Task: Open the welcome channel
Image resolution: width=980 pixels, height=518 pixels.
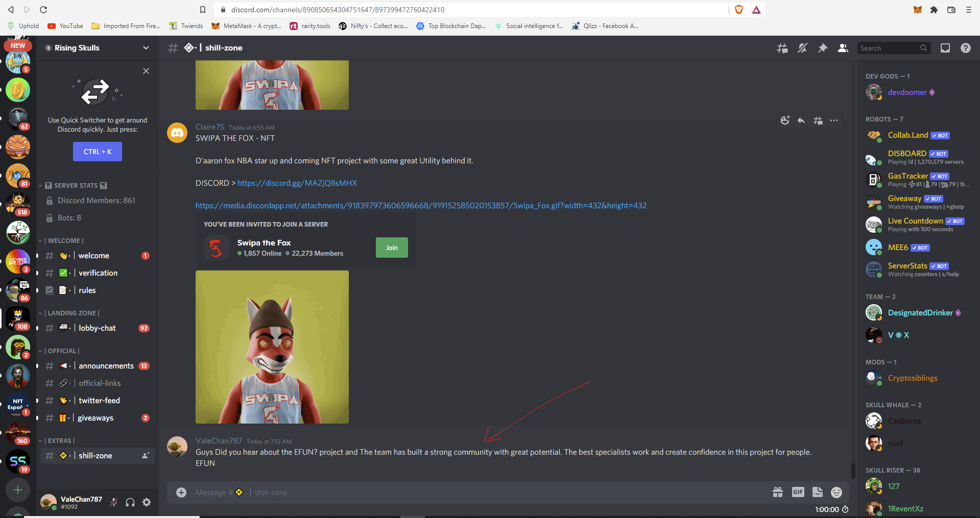Action: (x=98, y=256)
